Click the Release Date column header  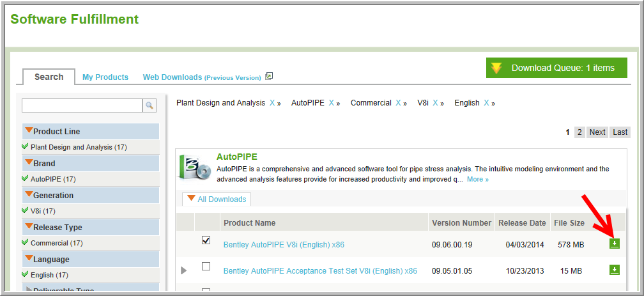click(523, 223)
